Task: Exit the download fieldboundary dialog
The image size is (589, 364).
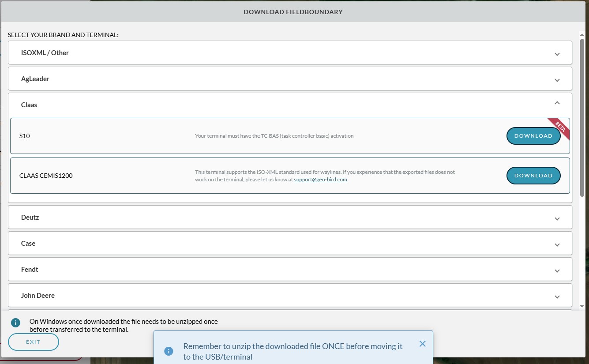Action: pyautogui.click(x=33, y=342)
